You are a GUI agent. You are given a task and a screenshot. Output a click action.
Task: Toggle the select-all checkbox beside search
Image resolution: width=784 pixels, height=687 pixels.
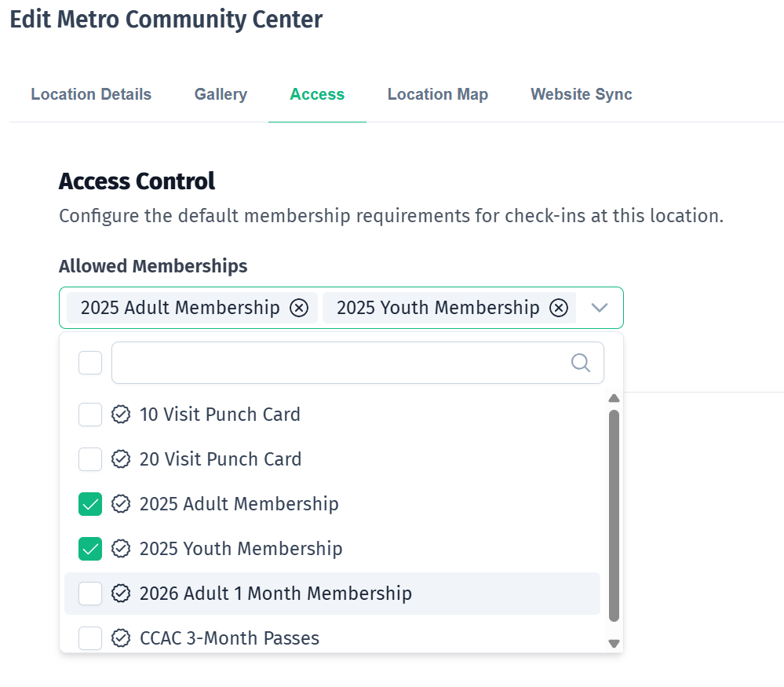(x=90, y=363)
